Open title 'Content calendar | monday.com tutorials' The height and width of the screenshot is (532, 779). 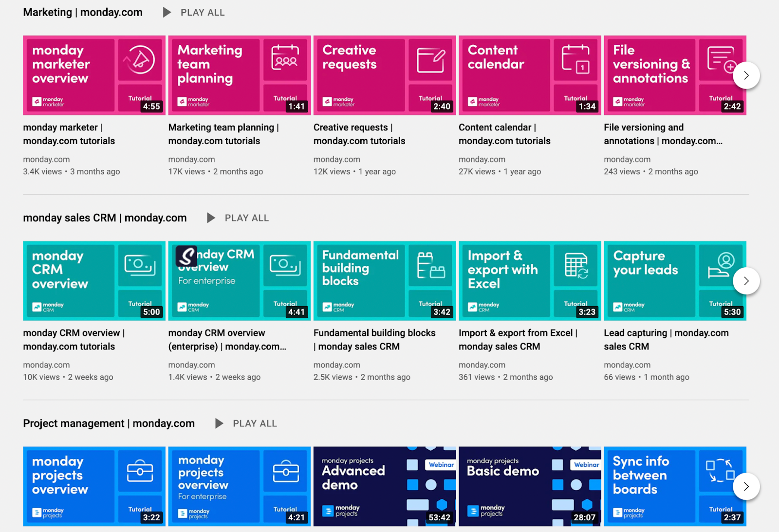pyautogui.click(x=504, y=134)
